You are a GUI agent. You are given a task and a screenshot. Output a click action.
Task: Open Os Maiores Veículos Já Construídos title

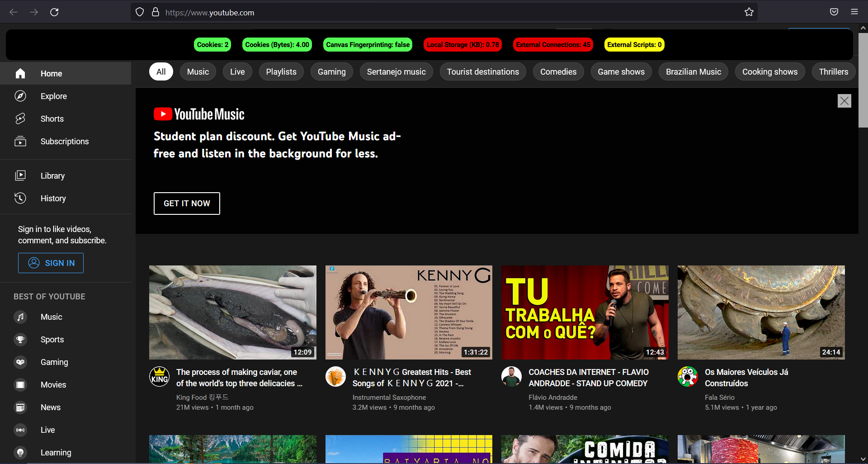[x=746, y=378]
